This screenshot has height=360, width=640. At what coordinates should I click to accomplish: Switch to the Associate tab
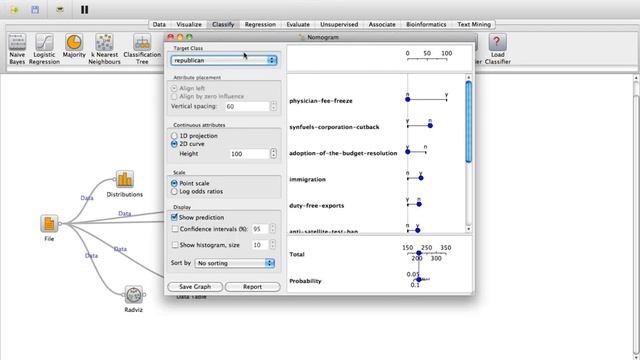click(x=382, y=24)
